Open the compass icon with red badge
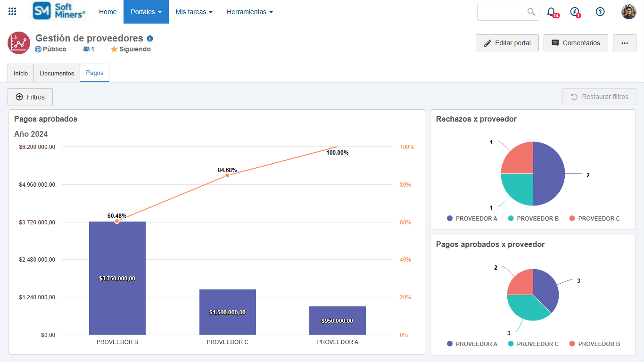 coord(574,12)
